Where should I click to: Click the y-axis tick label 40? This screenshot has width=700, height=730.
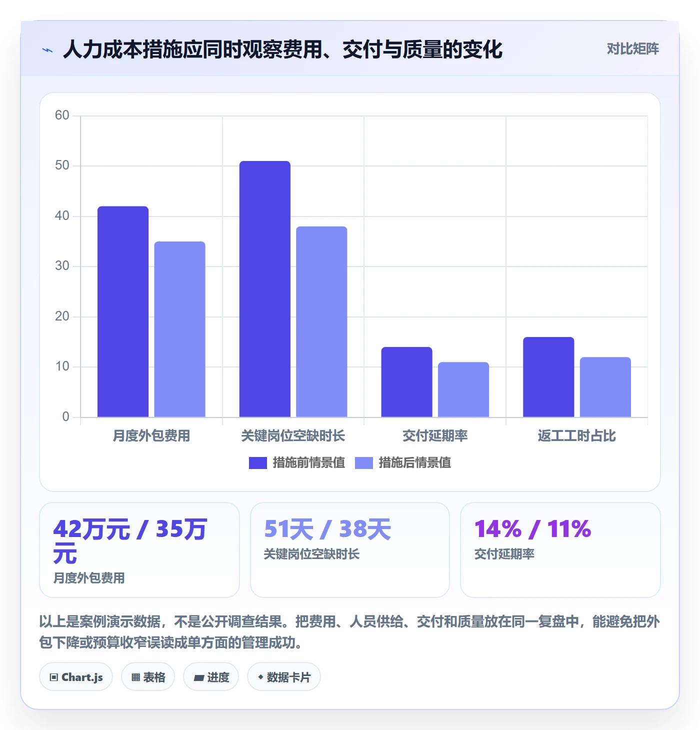(62, 216)
